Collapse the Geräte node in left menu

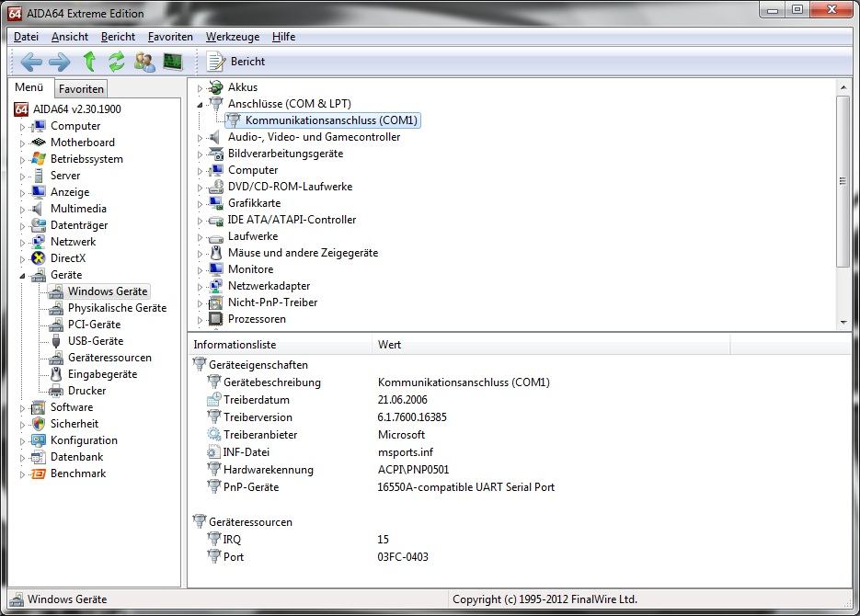coord(22,276)
